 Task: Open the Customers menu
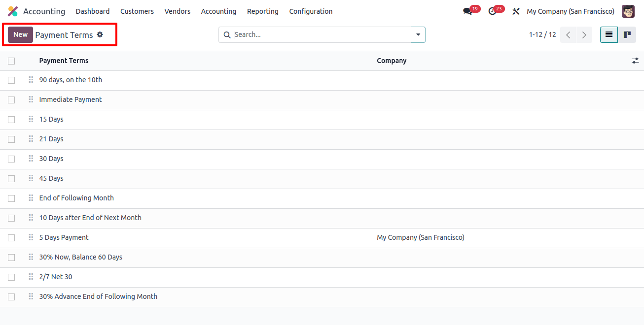[137, 11]
